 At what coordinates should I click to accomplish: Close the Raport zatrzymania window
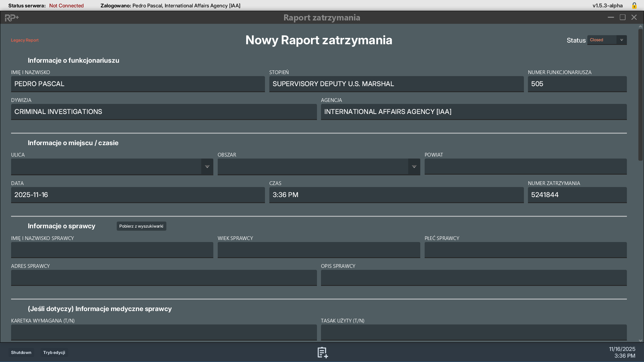click(634, 17)
